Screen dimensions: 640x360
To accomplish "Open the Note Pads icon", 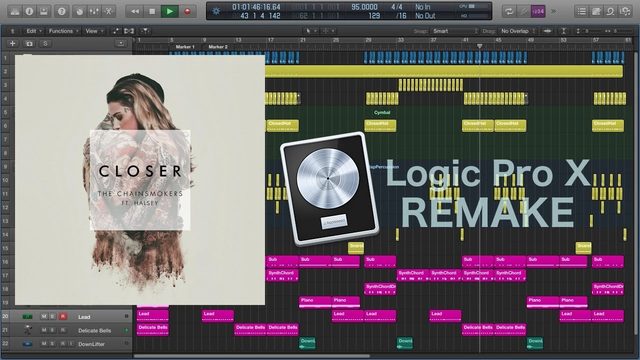I will click(596, 11).
